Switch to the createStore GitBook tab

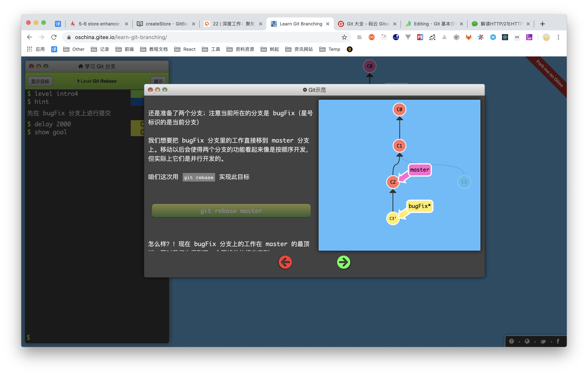(x=166, y=24)
